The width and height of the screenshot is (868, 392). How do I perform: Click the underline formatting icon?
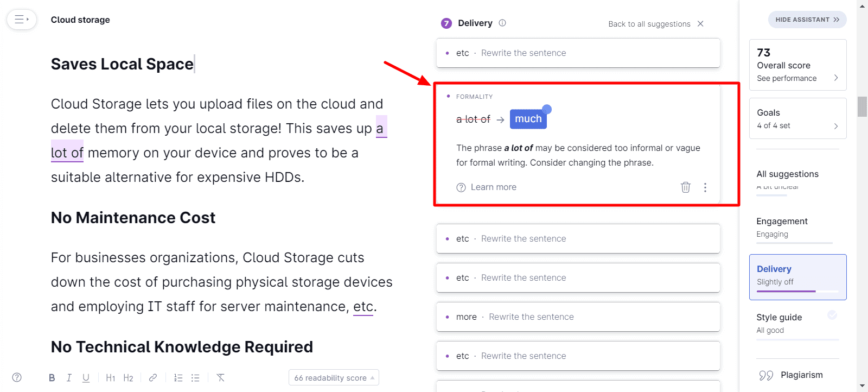(86, 378)
